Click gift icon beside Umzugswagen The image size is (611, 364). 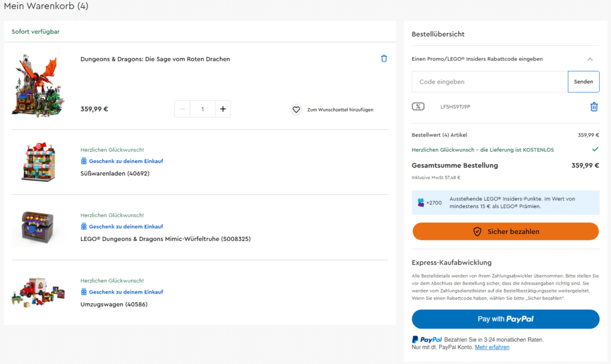pyautogui.click(x=84, y=292)
